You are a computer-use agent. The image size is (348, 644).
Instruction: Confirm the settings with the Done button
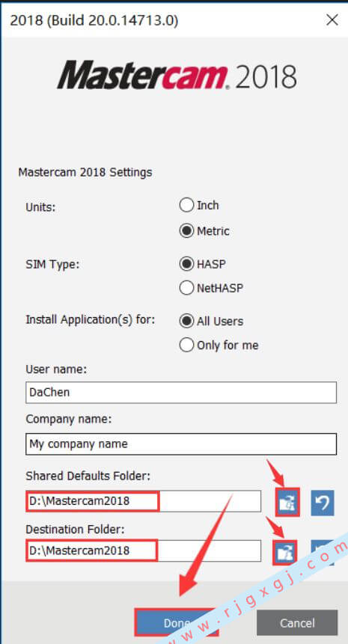coord(177,622)
